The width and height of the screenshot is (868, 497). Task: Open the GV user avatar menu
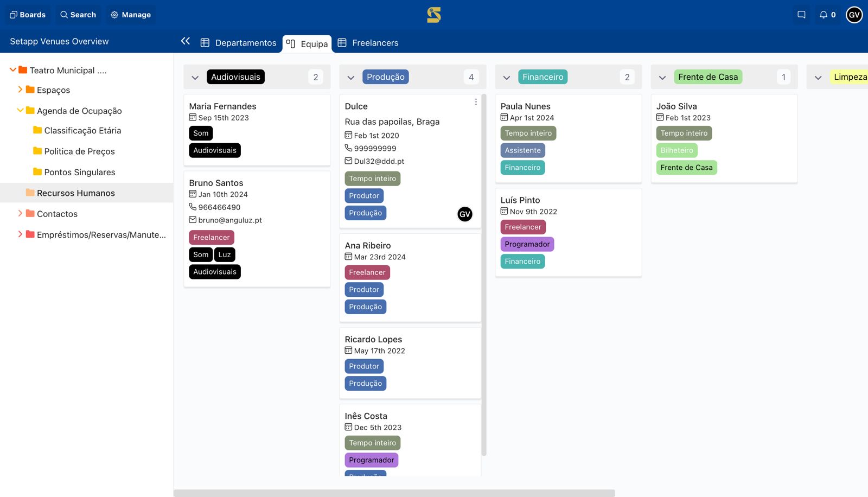click(854, 15)
